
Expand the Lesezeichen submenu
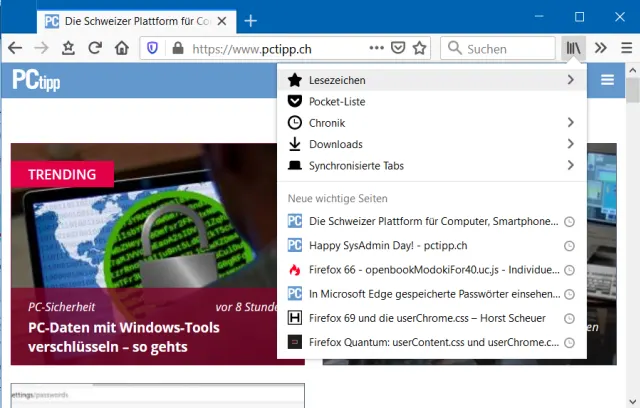coord(431,79)
